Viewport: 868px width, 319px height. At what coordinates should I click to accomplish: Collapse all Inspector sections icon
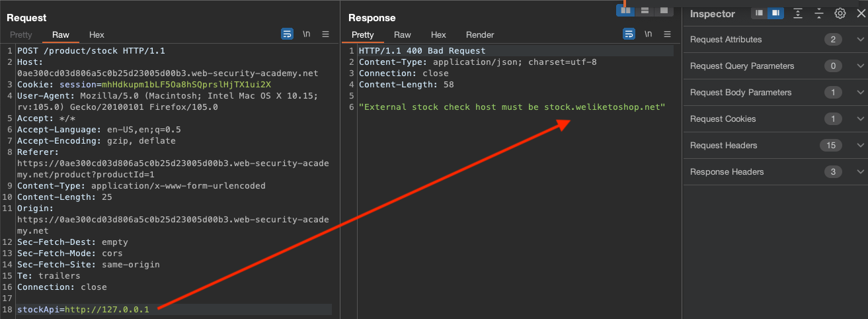coord(819,13)
